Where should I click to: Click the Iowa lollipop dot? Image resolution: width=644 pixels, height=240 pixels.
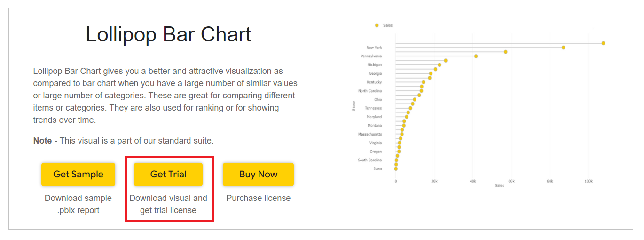(x=396, y=168)
